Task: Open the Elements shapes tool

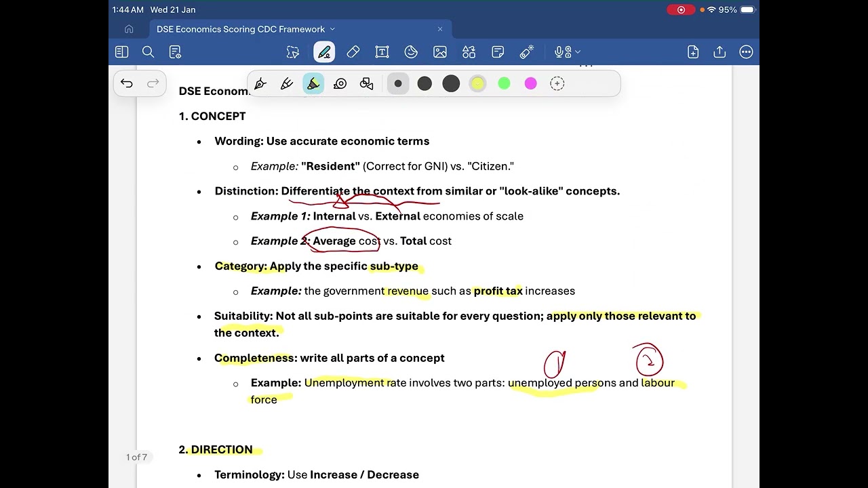Action: click(469, 52)
